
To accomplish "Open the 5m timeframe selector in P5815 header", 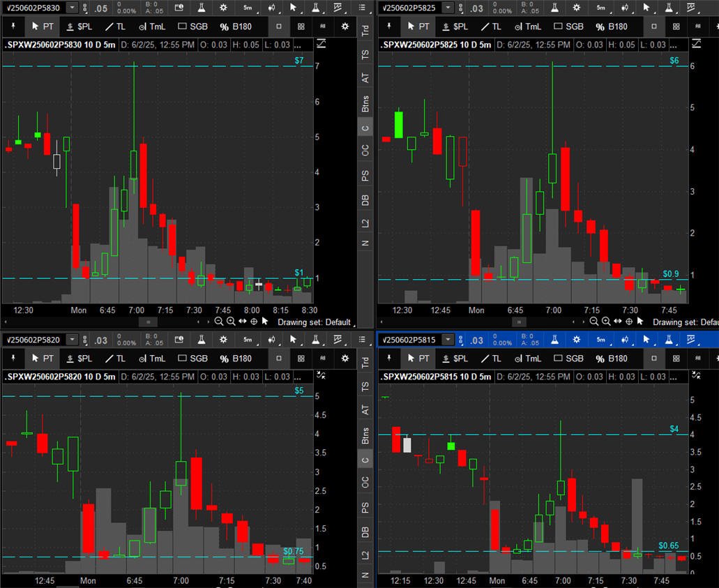I will 601,340.
